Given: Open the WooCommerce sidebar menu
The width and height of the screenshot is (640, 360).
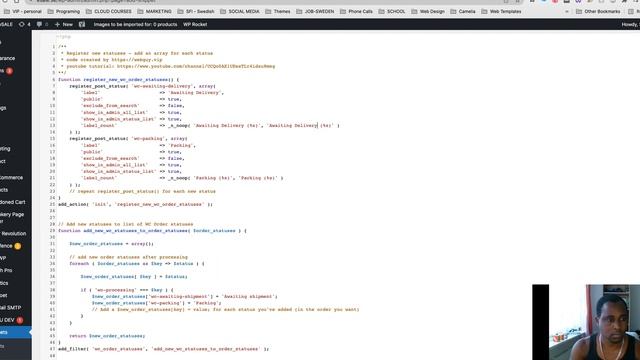Looking at the screenshot, I should tap(11, 178).
